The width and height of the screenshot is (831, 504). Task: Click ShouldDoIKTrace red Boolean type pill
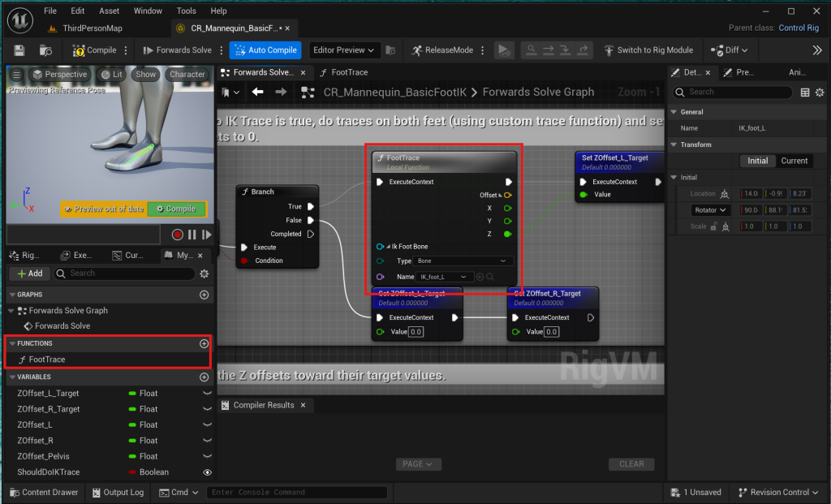[x=132, y=472]
